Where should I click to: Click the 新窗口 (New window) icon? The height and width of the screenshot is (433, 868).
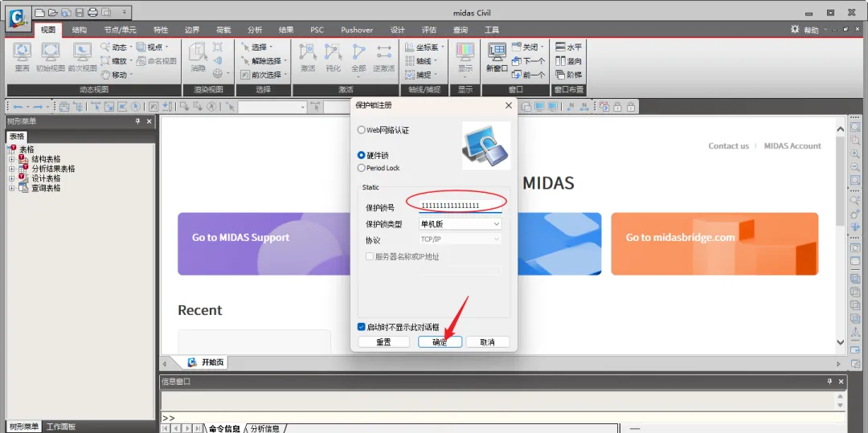click(497, 51)
